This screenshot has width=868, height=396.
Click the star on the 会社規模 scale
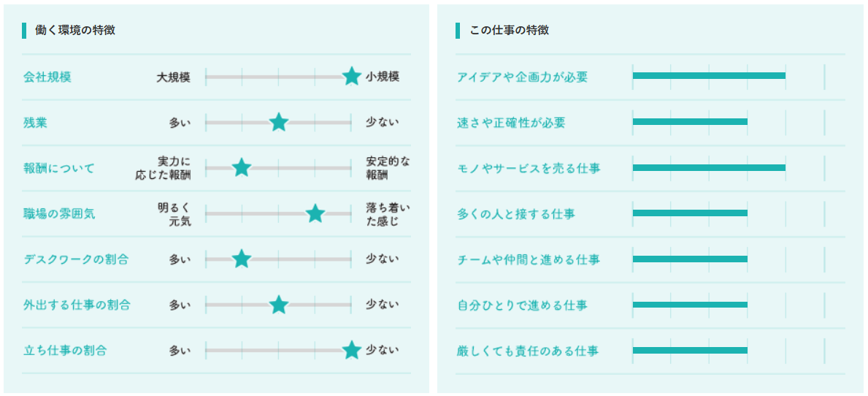click(352, 77)
